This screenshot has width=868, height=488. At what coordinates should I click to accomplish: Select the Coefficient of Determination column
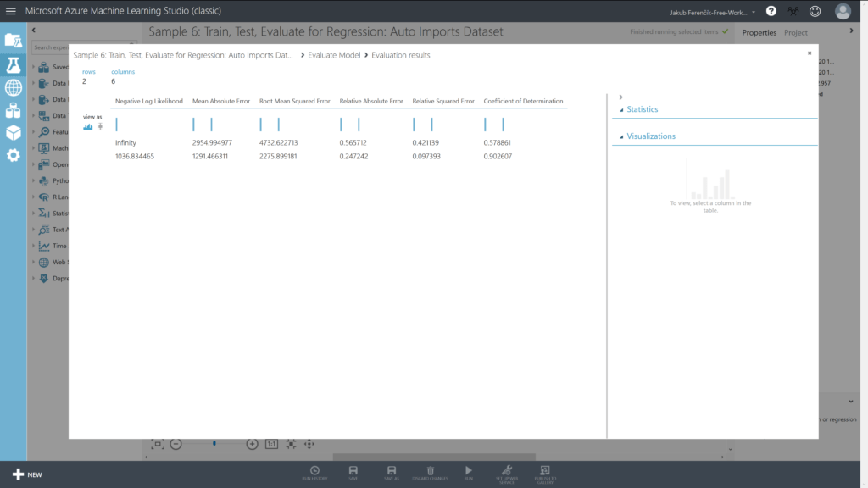[x=523, y=102]
